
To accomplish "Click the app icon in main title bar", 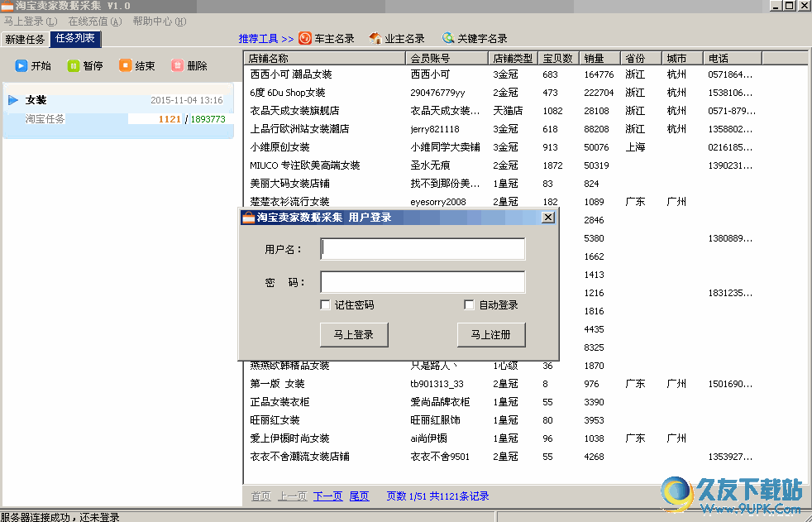I will [7, 7].
